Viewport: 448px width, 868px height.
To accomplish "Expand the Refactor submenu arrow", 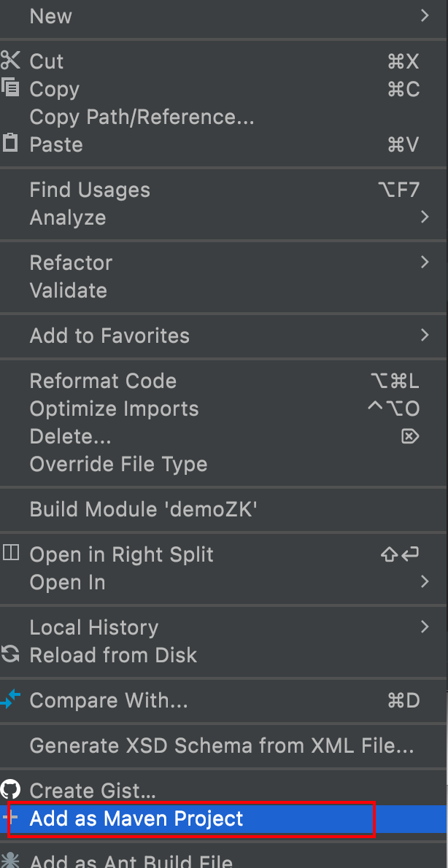I will tap(425, 263).
